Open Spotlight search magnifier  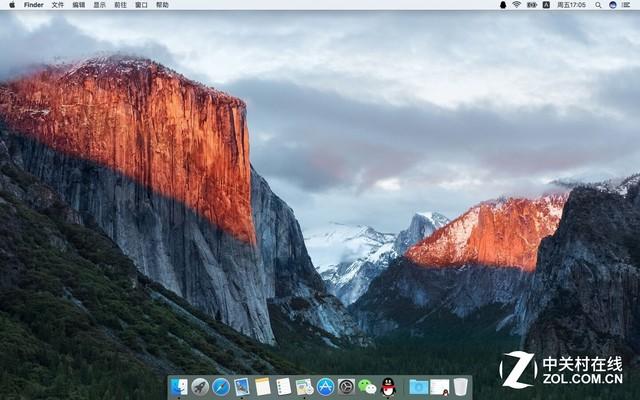click(x=598, y=5)
